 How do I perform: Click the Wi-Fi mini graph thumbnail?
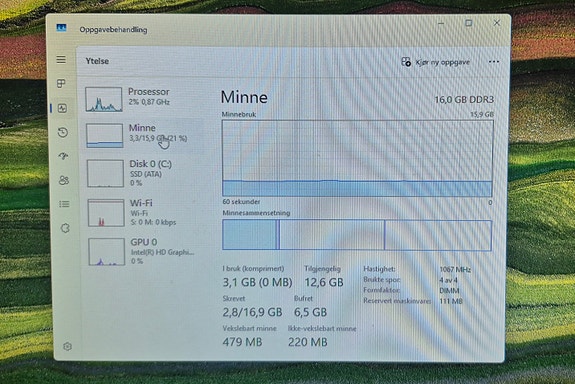[x=106, y=213]
